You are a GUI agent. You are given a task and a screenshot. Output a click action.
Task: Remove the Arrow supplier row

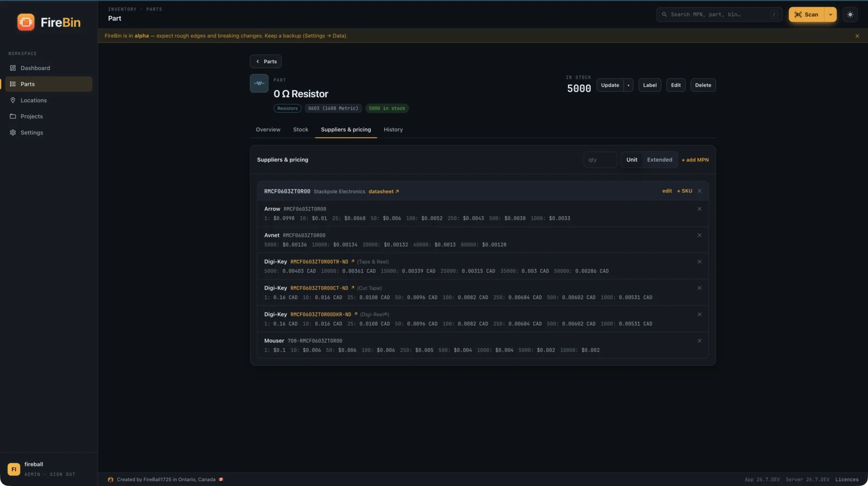(699, 209)
